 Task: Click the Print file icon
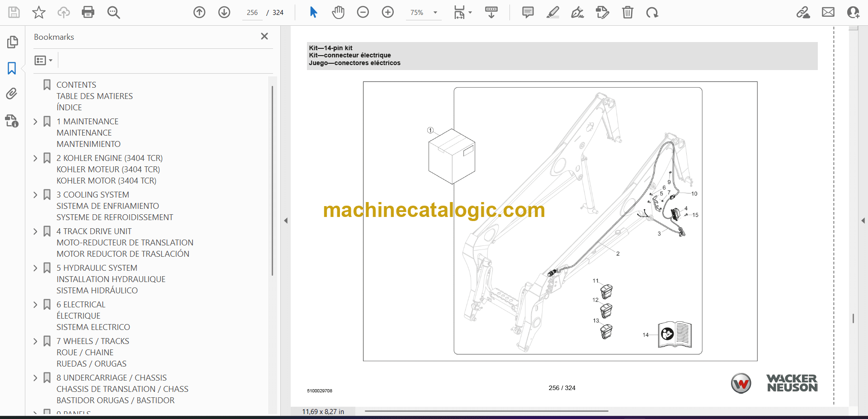[x=88, y=12]
